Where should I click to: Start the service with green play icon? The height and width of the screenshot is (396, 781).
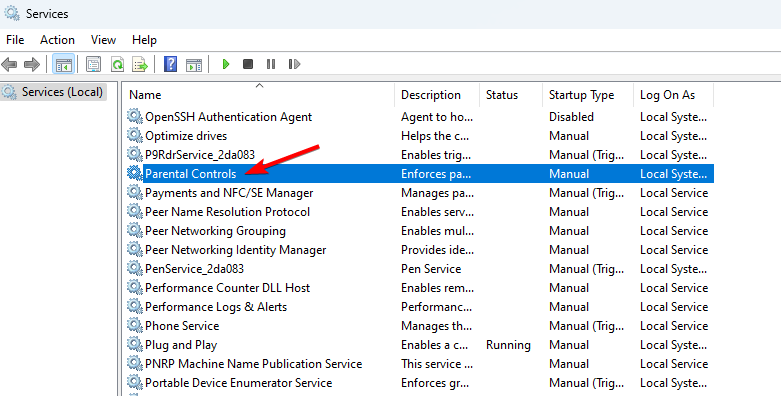tap(226, 64)
